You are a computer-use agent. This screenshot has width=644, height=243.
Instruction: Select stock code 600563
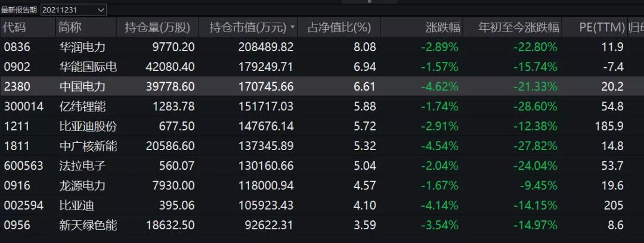pyautogui.click(x=24, y=166)
